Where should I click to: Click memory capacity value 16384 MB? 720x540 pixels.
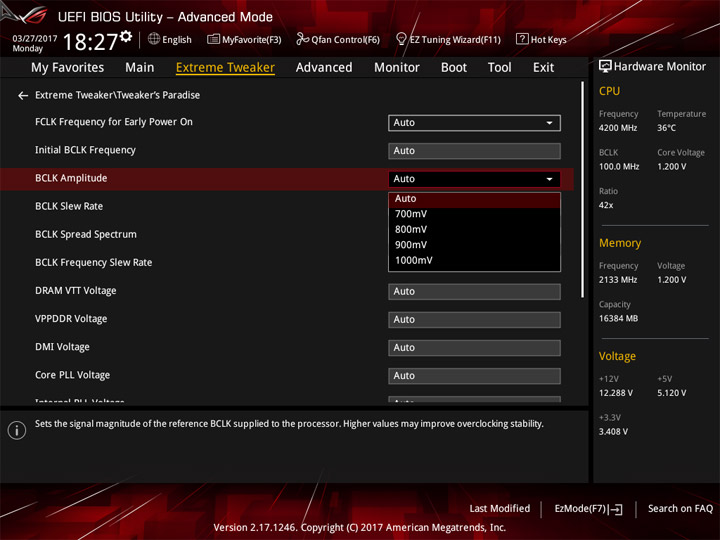point(618,318)
